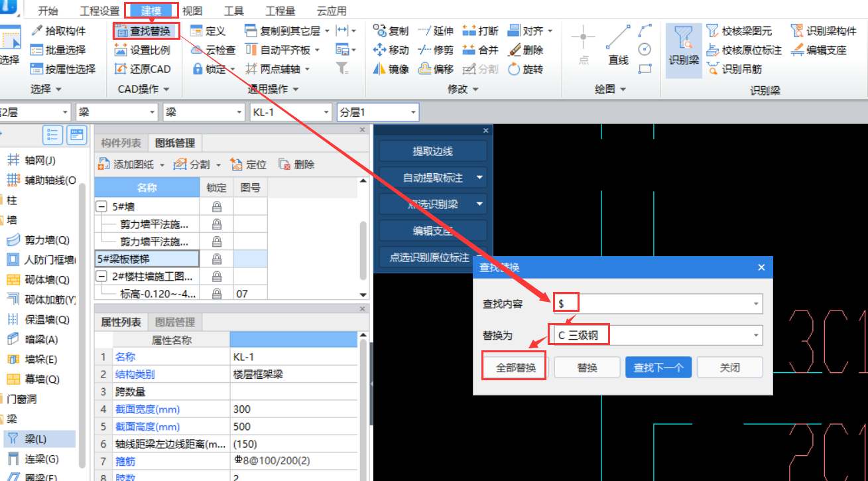The image size is (868, 481).
Task: Open the 替换为 dropdown arrow
Action: point(756,336)
